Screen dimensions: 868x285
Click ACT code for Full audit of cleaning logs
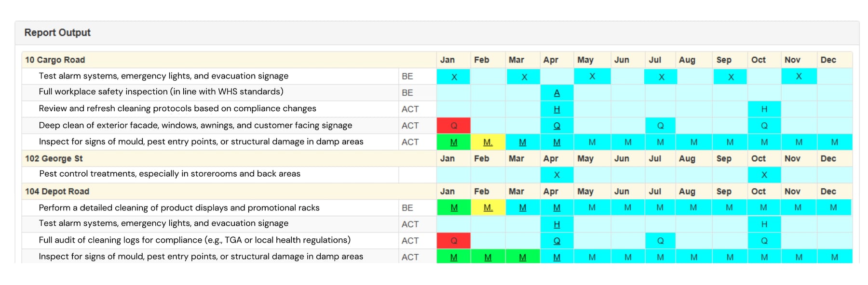(410, 241)
